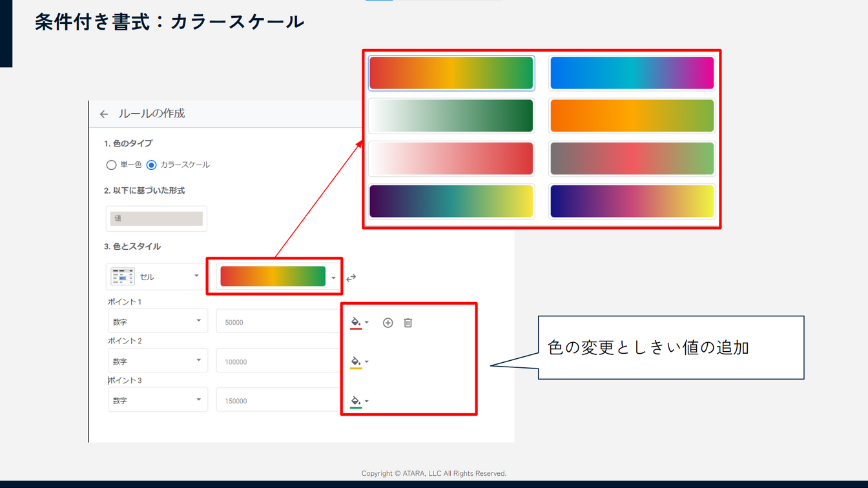Choose the white-to-dark-green gradient preset
This screenshot has width=868, height=488.
[x=451, y=116]
